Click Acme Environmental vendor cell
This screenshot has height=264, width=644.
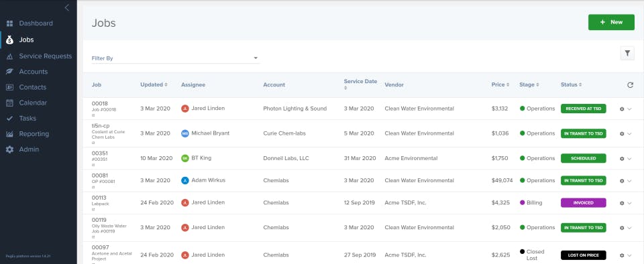point(411,158)
